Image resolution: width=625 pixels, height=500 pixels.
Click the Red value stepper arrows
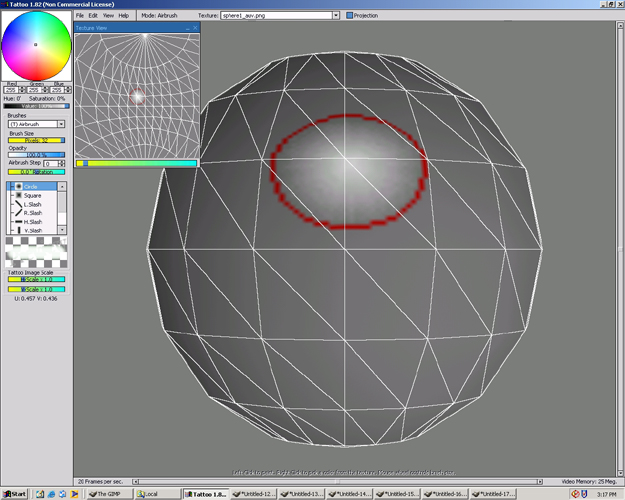coord(22,90)
